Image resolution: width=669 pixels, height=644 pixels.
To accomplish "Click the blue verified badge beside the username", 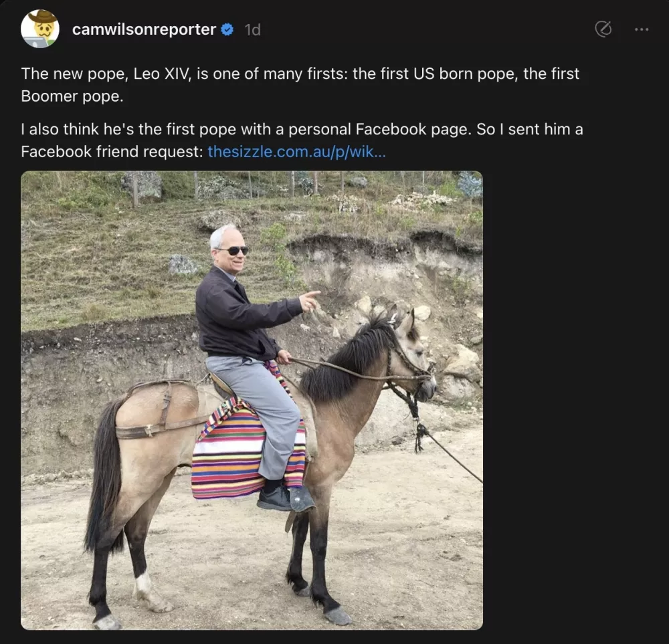I will click(x=227, y=29).
